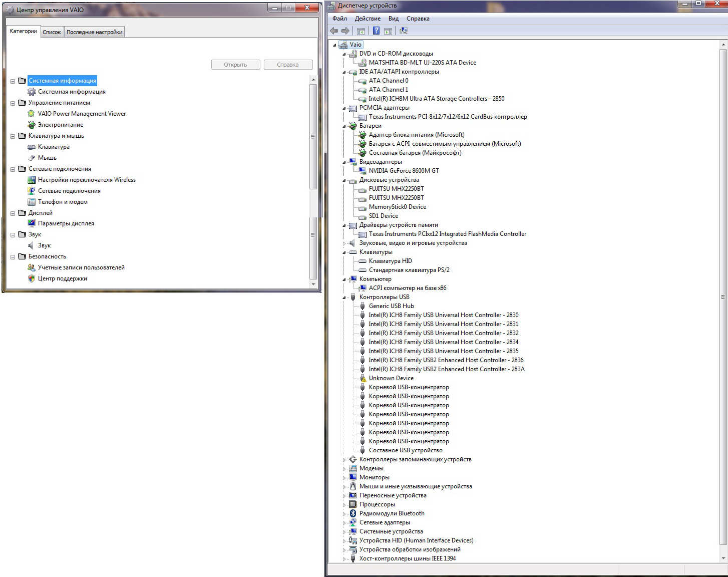
Task: Collapse the Сетевые подключения folder in VAIO
Action: 13,169
